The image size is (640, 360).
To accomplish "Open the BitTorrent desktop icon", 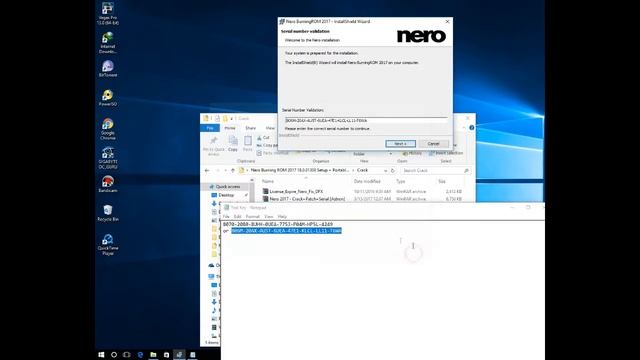I will point(108,69).
